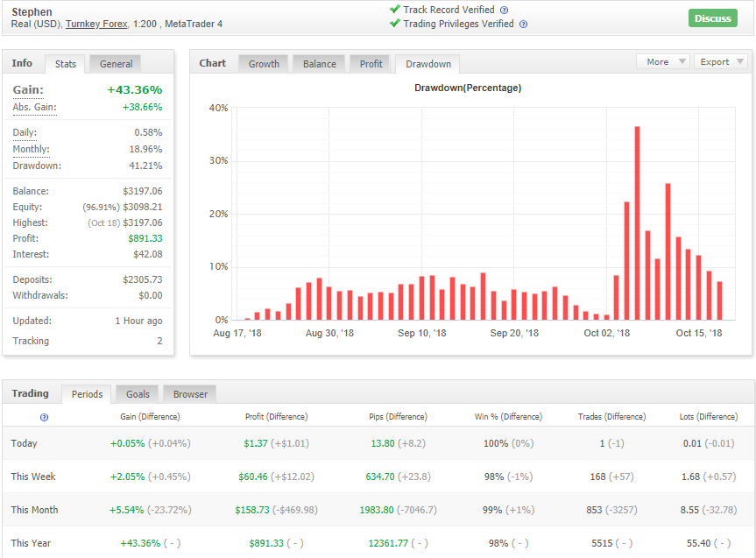The width and height of the screenshot is (756, 558).
Task: Click the Abs. Gain label
Action: click(x=34, y=108)
